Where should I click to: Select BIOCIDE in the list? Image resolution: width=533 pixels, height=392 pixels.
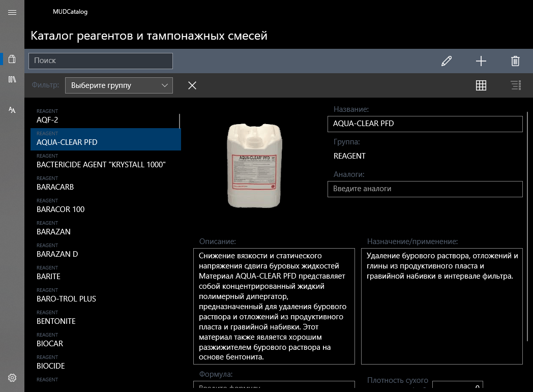(x=105, y=364)
